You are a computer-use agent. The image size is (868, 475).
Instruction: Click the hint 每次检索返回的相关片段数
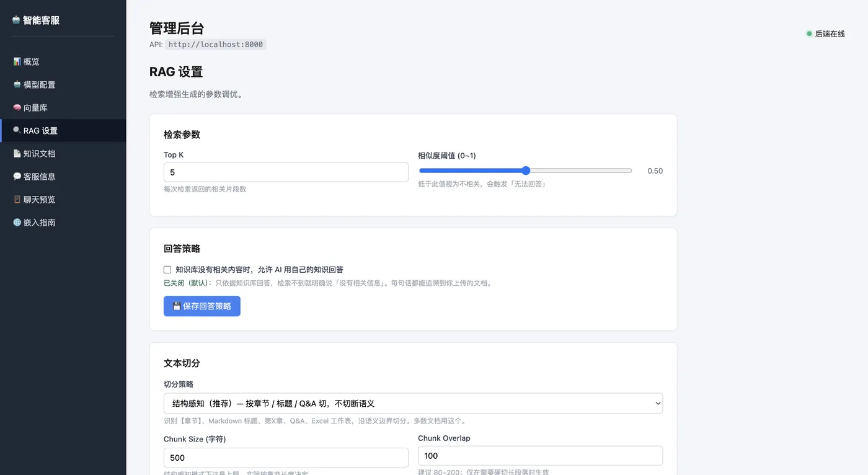[x=205, y=189]
